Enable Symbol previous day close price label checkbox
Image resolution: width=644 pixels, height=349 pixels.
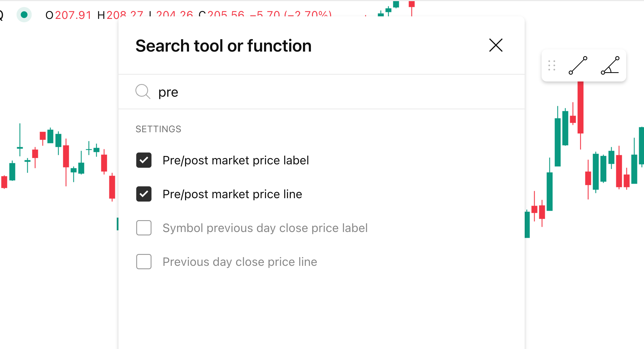144,228
